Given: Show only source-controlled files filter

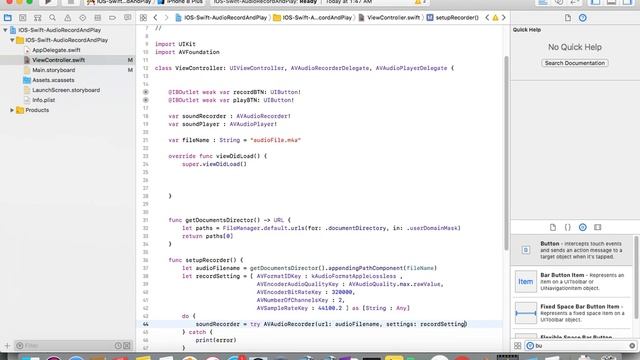Looking at the screenshot, I should coord(127,346).
